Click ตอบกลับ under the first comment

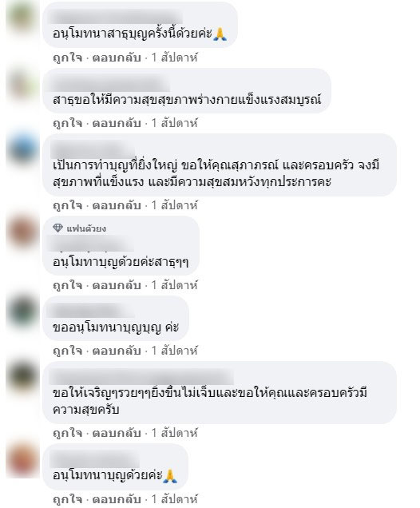pos(117,58)
